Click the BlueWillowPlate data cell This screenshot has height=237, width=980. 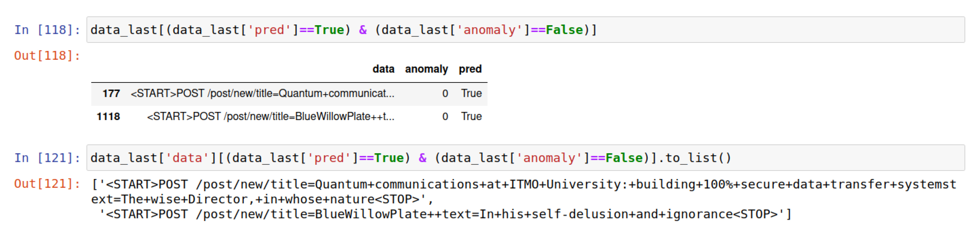click(x=270, y=117)
